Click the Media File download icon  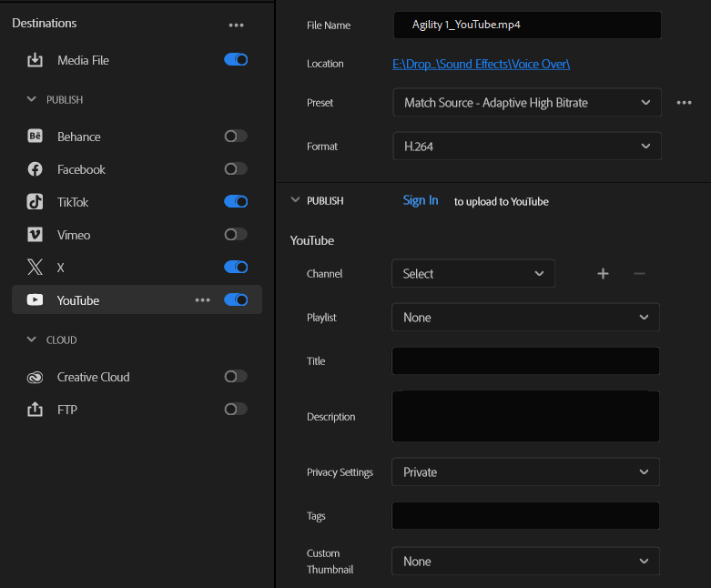[35, 60]
